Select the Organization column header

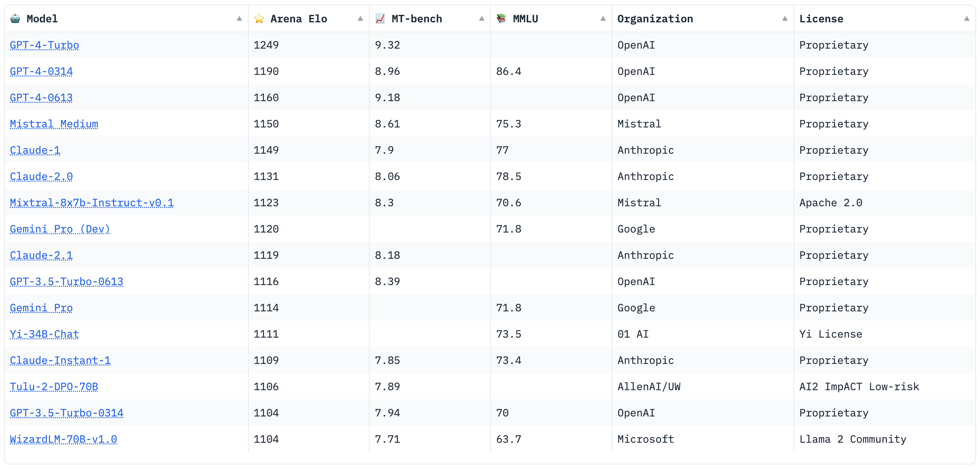click(x=655, y=18)
